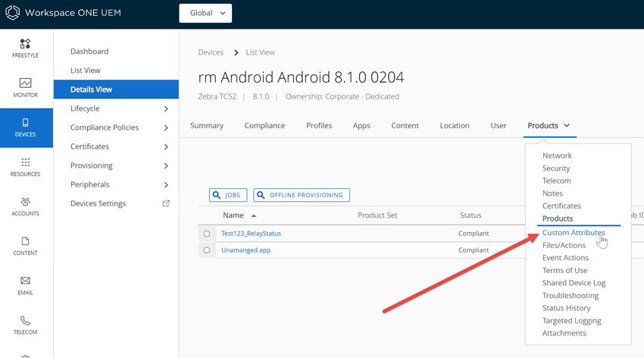Viewport: 644px width, 358px height.
Task: Sort by the Name column arrow
Action: coord(254,216)
